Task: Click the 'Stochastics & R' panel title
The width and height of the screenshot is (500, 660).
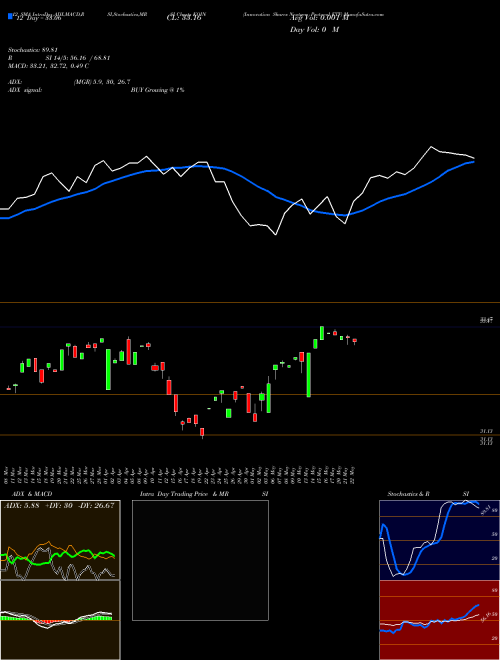Action: pos(408,494)
